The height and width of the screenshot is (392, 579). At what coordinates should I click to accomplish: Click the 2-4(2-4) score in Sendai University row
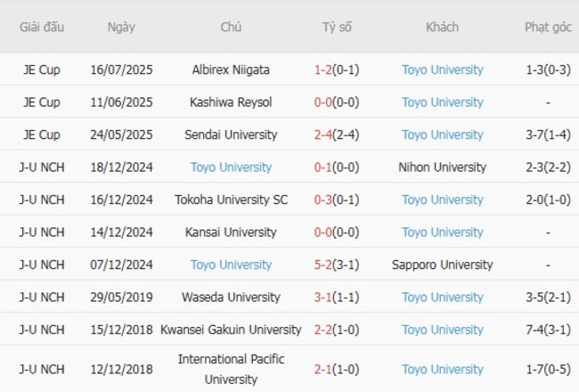337,135
